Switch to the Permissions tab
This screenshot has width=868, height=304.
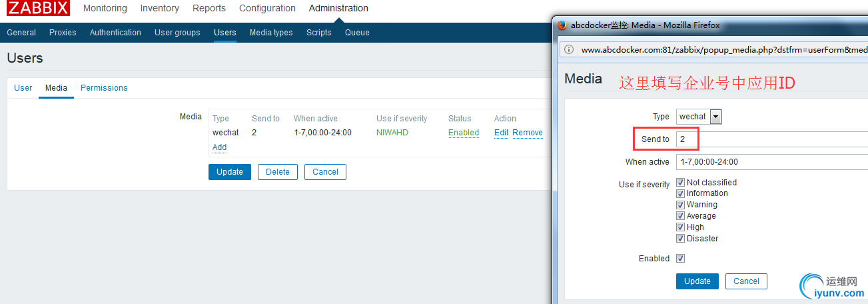coord(104,88)
